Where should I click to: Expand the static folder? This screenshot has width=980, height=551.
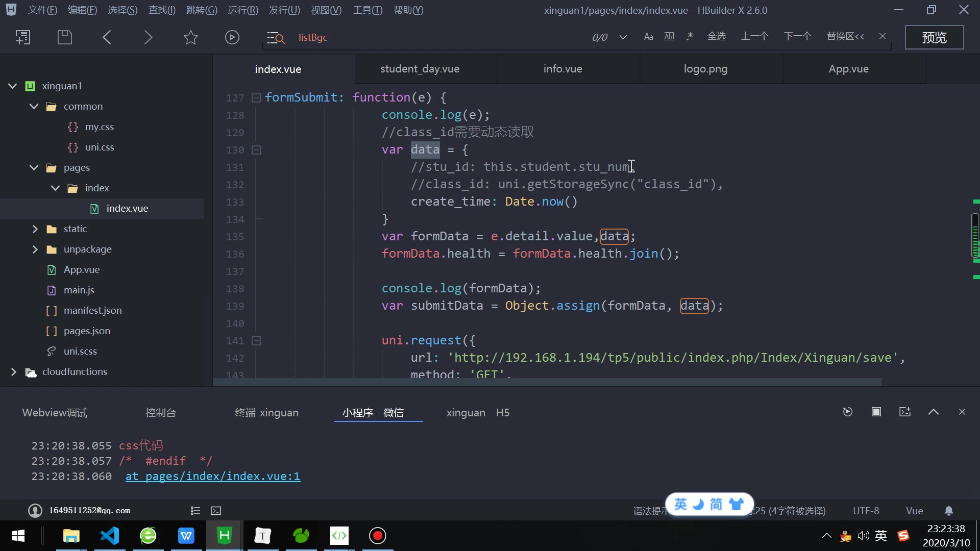click(x=35, y=229)
